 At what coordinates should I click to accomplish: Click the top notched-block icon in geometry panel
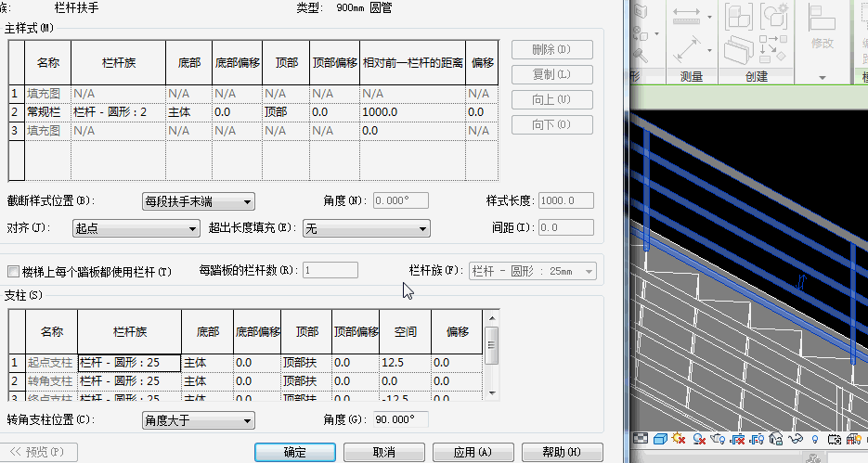coord(641,11)
